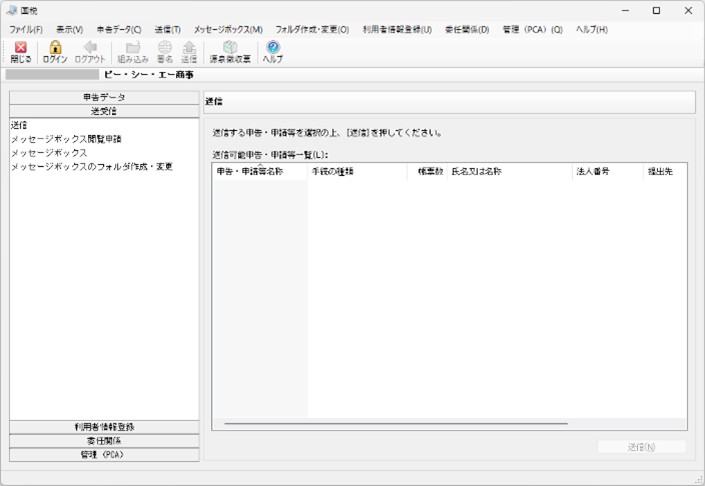Click the horizontal scrollbar under the list
705x486 pixels.
[396, 424]
